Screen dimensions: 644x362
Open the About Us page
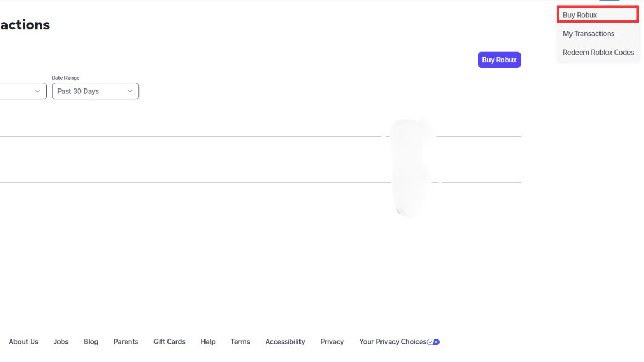click(x=24, y=342)
